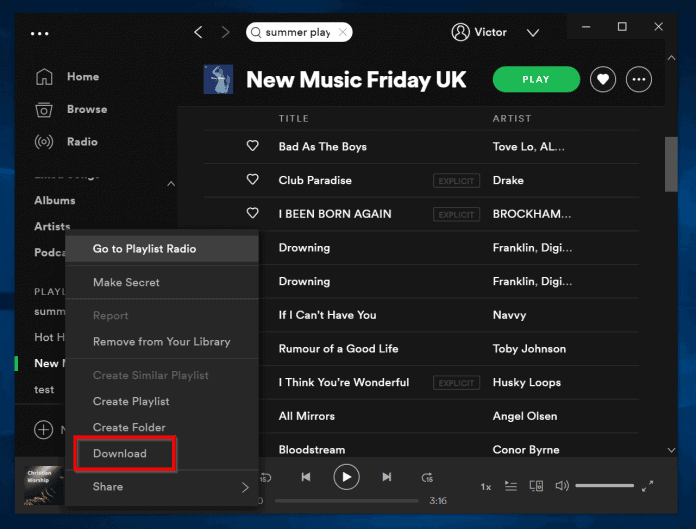Viewport: 696px width, 529px height.
Task: Skip forward 15 seconds
Action: tap(427, 478)
